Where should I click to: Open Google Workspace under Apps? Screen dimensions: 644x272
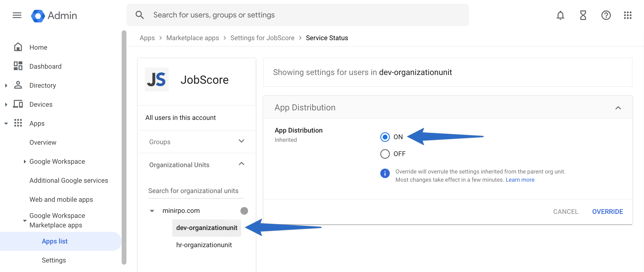click(57, 161)
